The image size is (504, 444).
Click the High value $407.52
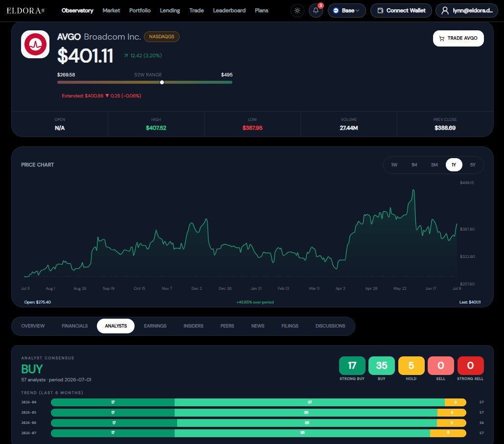(x=156, y=128)
